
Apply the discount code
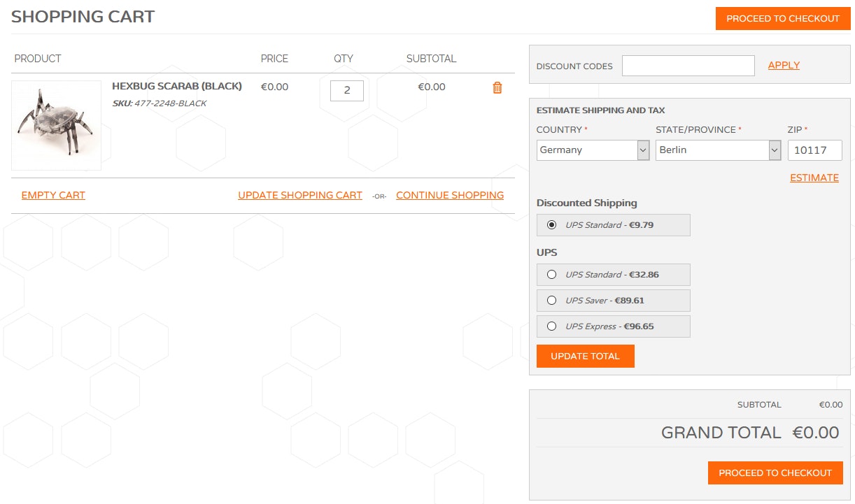(x=784, y=66)
